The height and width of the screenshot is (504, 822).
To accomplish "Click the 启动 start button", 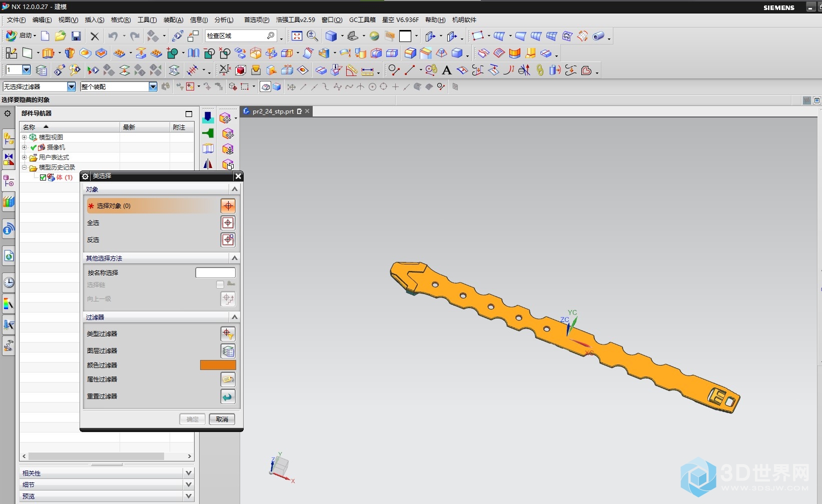I will tap(20, 36).
